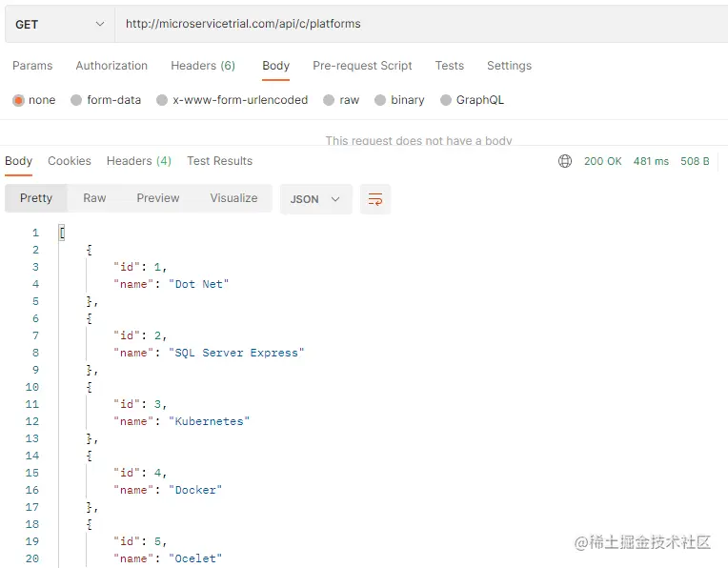Open the GET HTTP method dropdown
This screenshot has width=728, height=568.
click(x=60, y=24)
